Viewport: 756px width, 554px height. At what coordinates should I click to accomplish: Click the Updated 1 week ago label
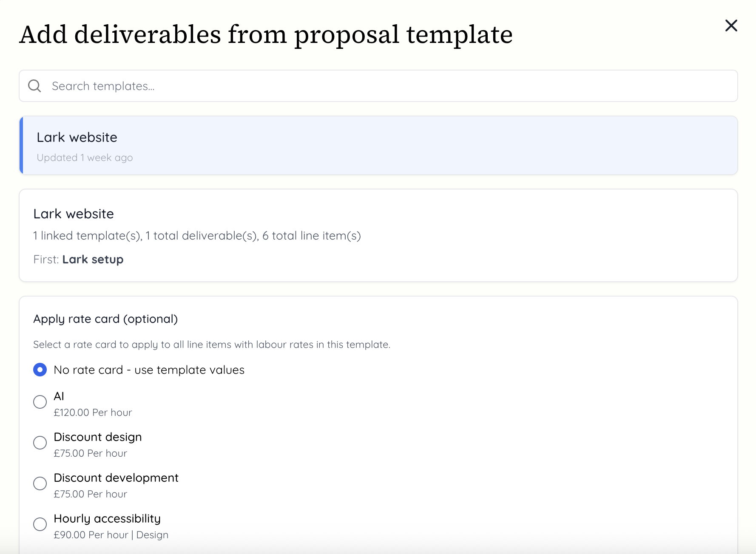click(x=85, y=157)
